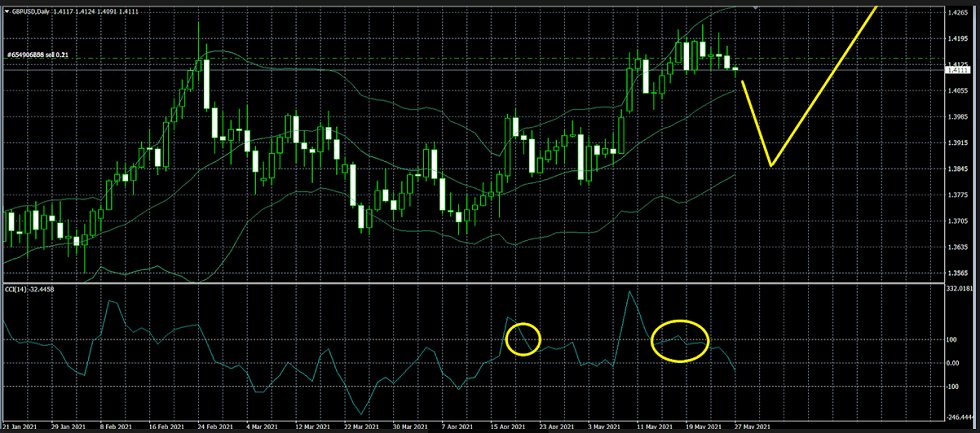980x433 pixels.
Task: Click the 1.3565 price scale label
Action: pyautogui.click(x=958, y=272)
